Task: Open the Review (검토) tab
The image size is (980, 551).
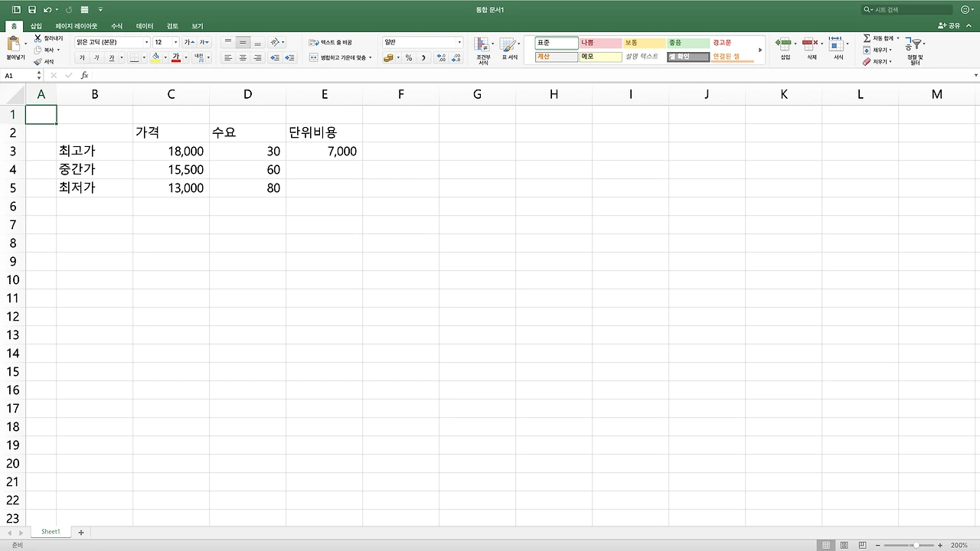Action: point(172,26)
